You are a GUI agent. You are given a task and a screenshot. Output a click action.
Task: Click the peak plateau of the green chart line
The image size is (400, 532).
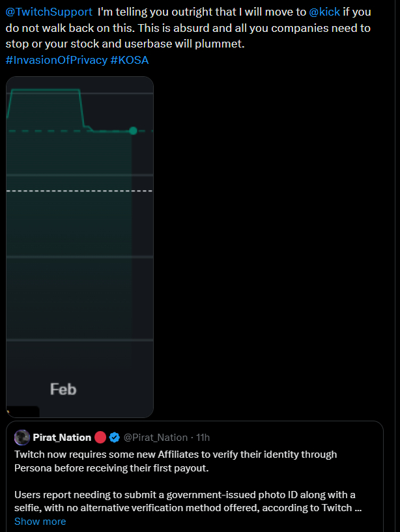[x=46, y=90]
